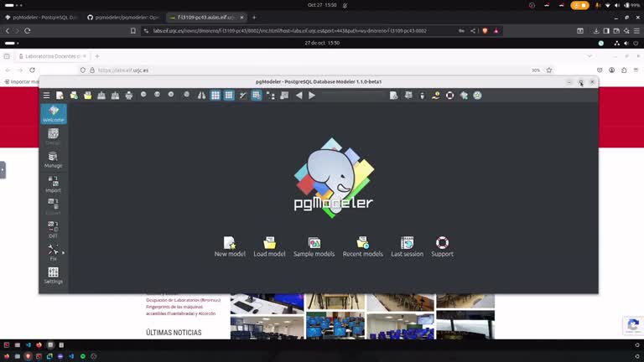Image resolution: width=644 pixels, height=362 pixels.
Task: Reload the outer browser page
Action: pyautogui.click(x=28, y=31)
